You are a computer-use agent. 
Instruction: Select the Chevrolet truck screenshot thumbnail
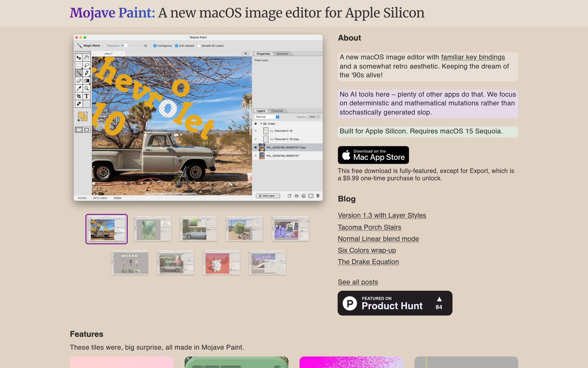tap(106, 229)
